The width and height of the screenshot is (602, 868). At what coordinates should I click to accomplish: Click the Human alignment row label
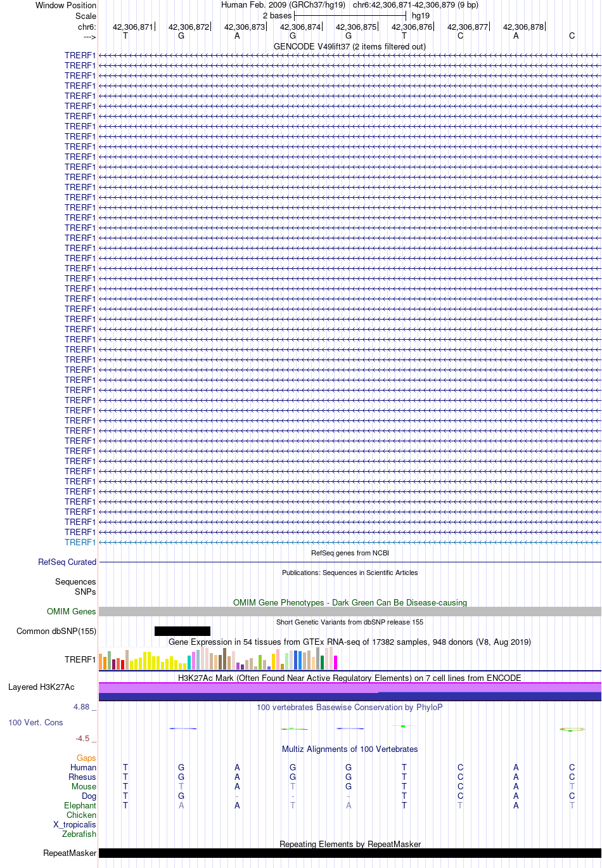pyautogui.click(x=84, y=767)
